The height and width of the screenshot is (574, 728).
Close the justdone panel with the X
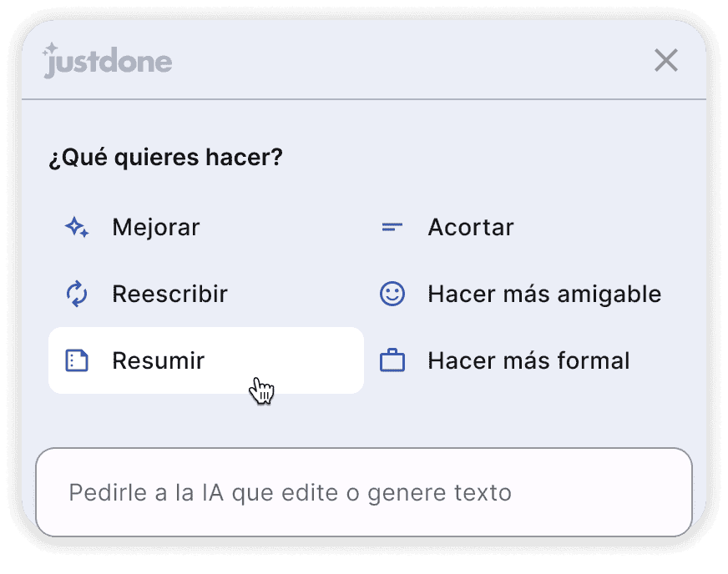pos(666,60)
